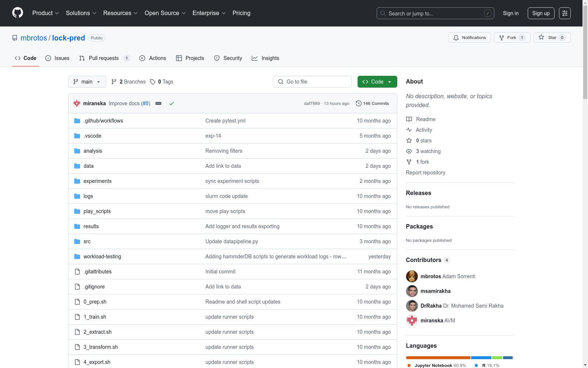Open mbrotos contributor avatar
588x368 pixels.
click(412, 276)
